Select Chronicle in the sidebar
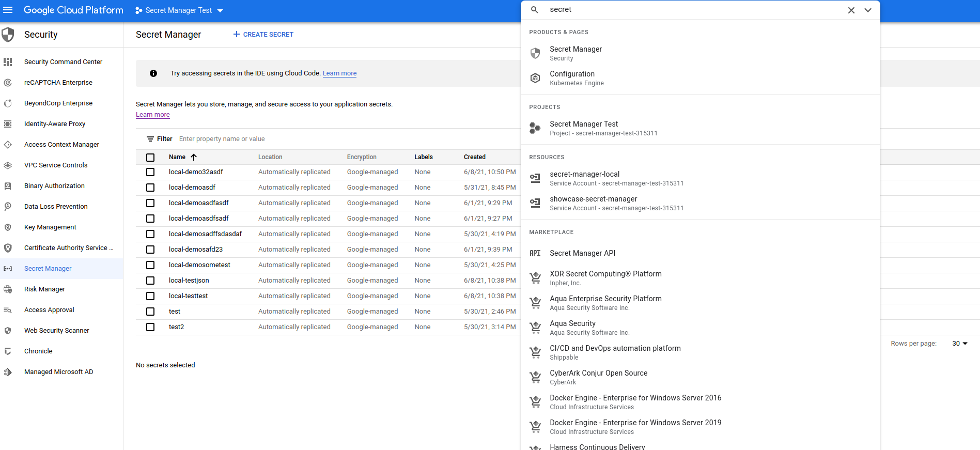This screenshot has height=450, width=980. (38, 351)
